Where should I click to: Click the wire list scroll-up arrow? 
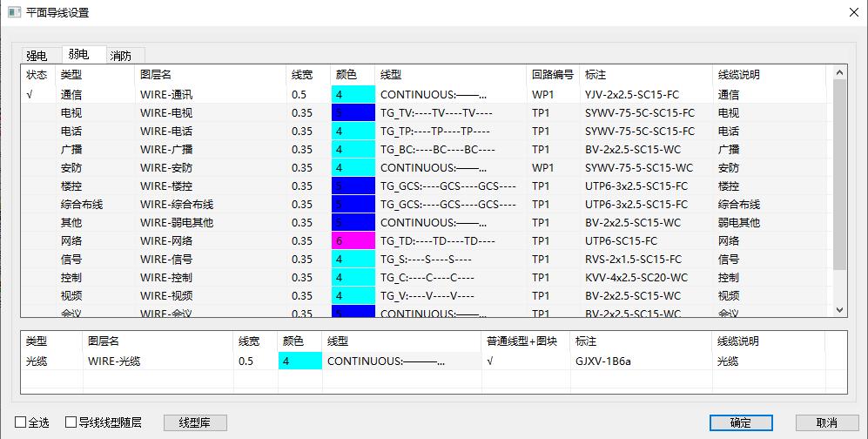[x=840, y=73]
